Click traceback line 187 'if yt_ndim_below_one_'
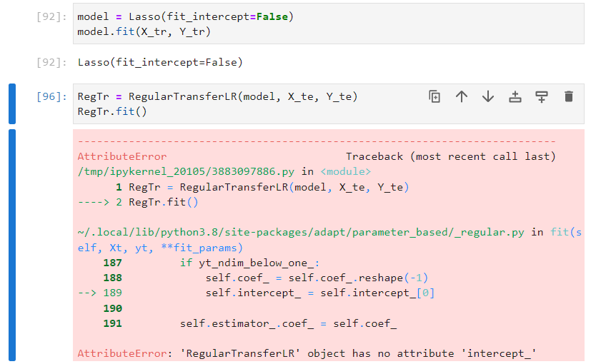This screenshot has width=591, height=364. [249, 263]
